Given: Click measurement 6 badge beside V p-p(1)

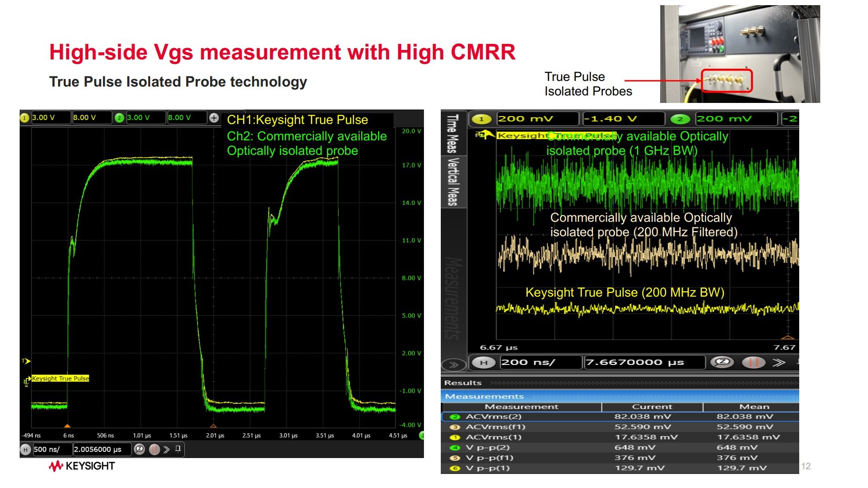Looking at the screenshot, I should click(x=454, y=468).
